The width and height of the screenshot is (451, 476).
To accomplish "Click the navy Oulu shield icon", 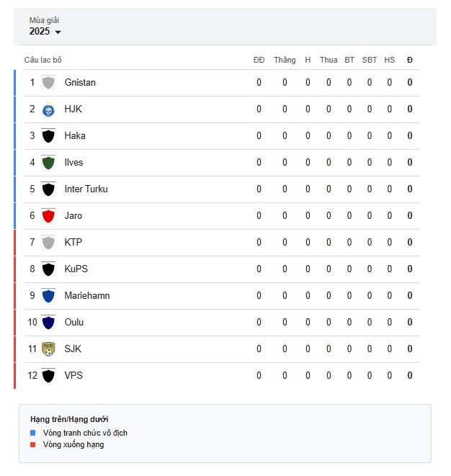I will click(x=48, y=323).
